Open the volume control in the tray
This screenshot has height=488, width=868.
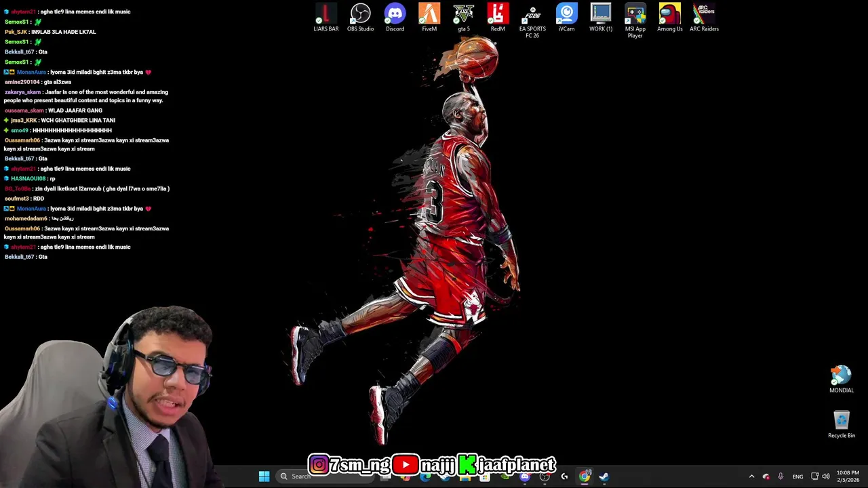826,476
